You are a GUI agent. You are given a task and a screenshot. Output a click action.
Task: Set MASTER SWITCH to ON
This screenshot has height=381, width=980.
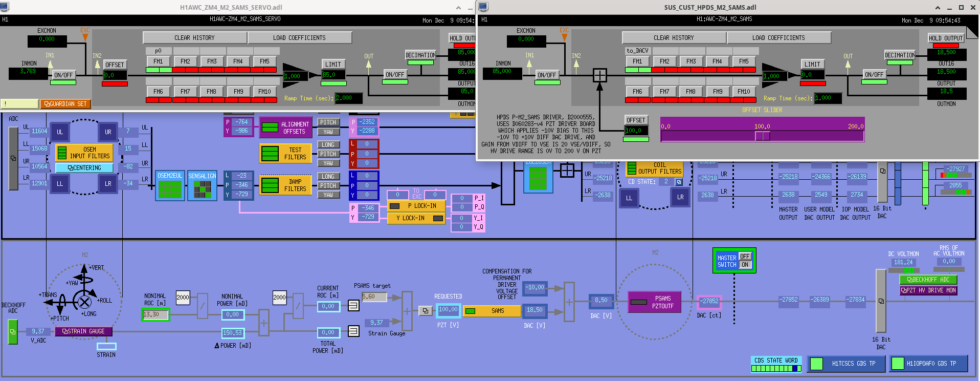[x=745, y=265]
